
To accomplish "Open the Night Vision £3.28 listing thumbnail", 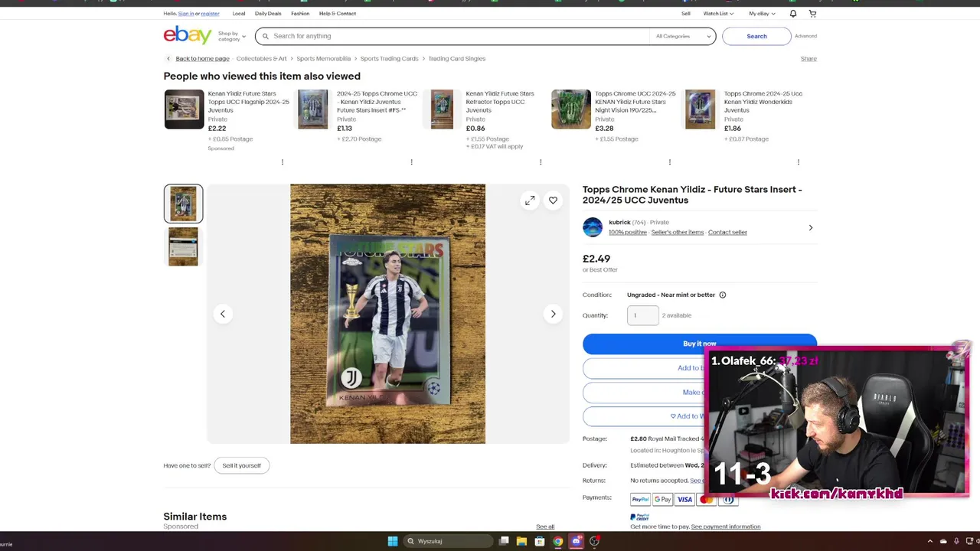I will 571,109.
